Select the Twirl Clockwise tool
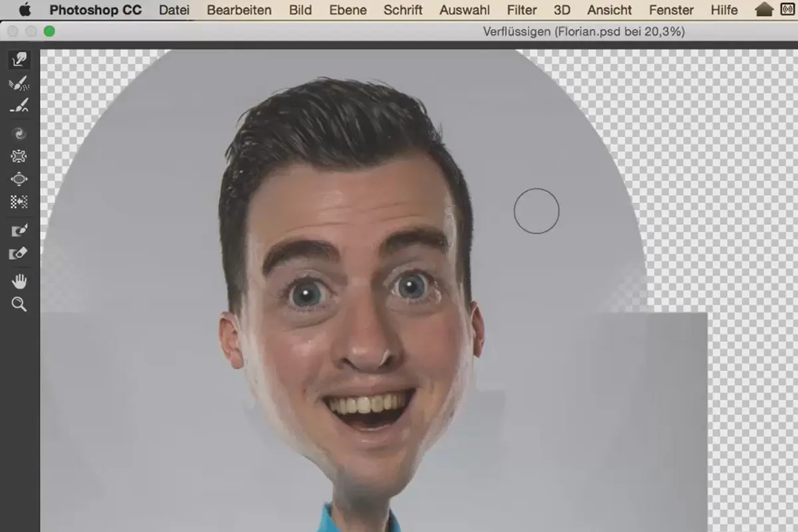Image resolution: width=798 pixels, height=532 pixels. [19, 134]
